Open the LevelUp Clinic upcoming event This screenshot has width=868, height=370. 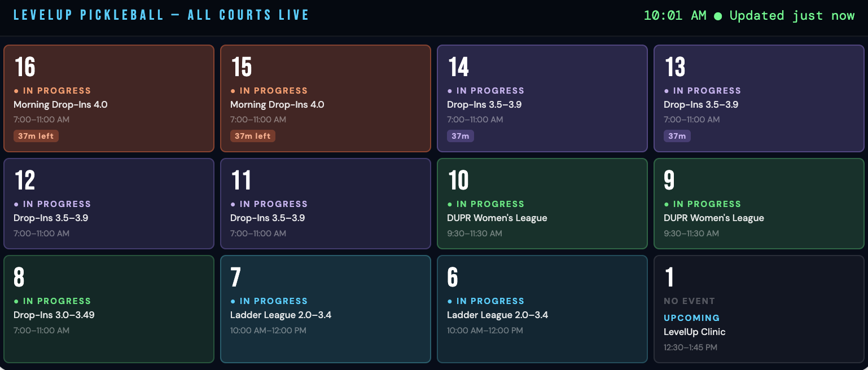coord(695,332)
